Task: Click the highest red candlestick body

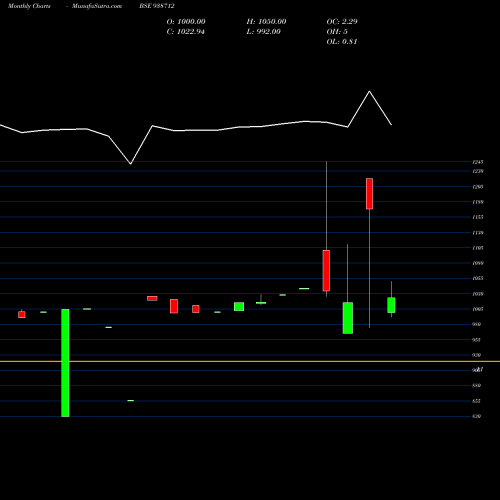Action: pyautogui.click(x=369, y=194)
